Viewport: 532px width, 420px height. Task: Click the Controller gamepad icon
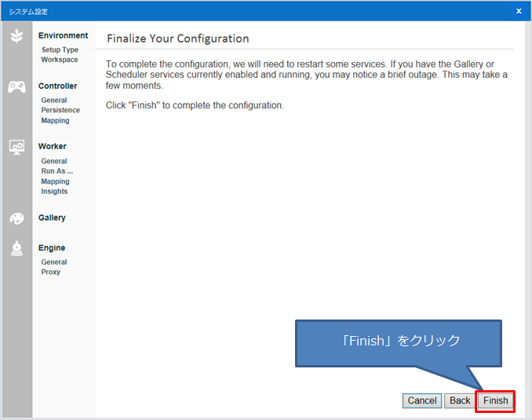(x=16, y=87)
